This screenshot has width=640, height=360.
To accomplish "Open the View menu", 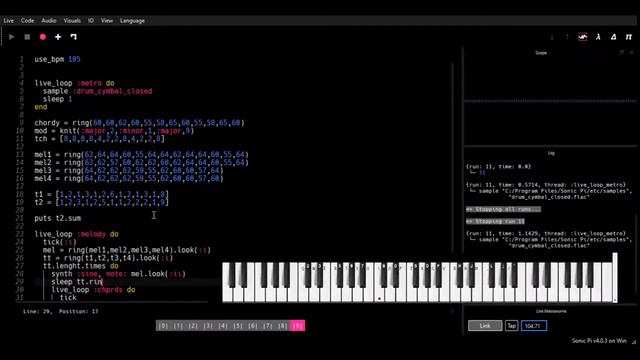I will (107, 20).
